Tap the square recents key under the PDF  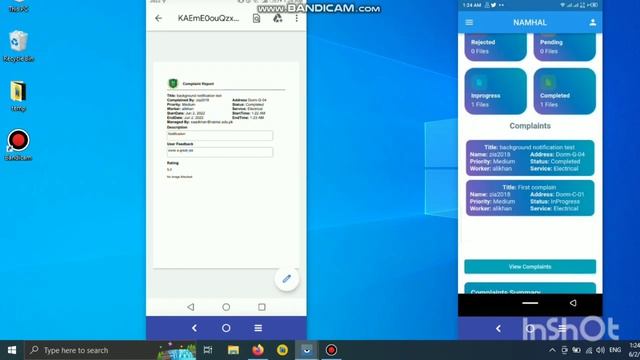[262, 307]
